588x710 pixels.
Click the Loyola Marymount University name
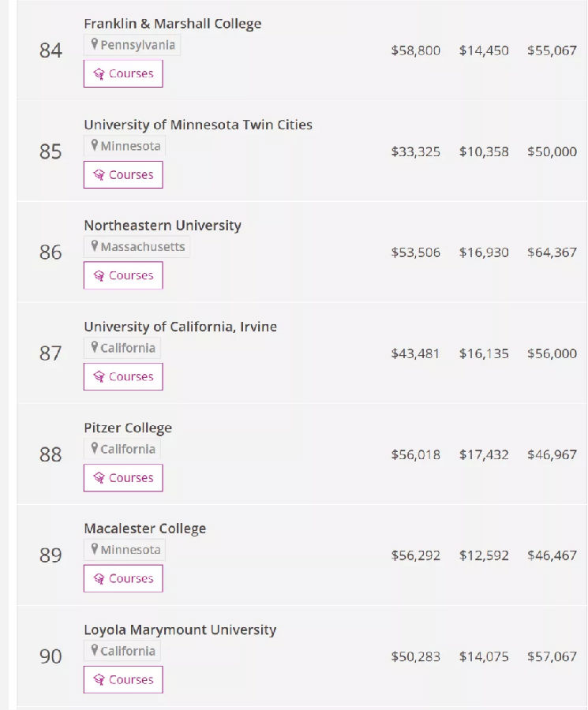coord(180,630)
